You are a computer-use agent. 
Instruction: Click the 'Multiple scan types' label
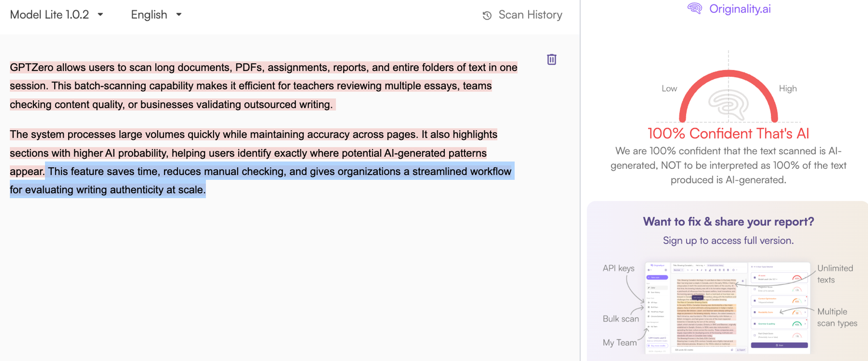837,317
